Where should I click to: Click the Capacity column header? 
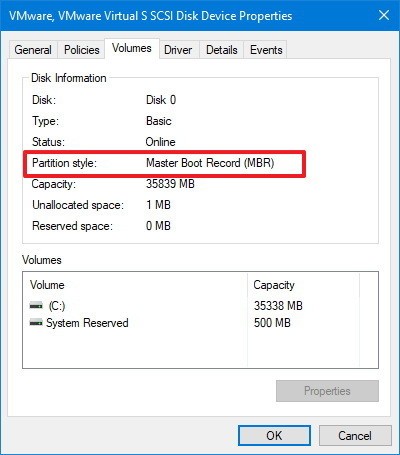(x=303, y=285)
